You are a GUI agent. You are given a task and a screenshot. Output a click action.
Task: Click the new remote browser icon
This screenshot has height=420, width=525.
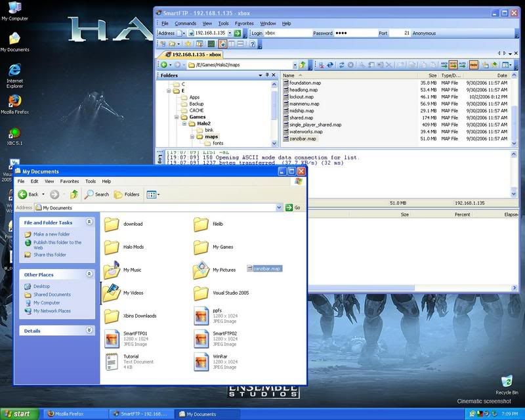point(163,44)
